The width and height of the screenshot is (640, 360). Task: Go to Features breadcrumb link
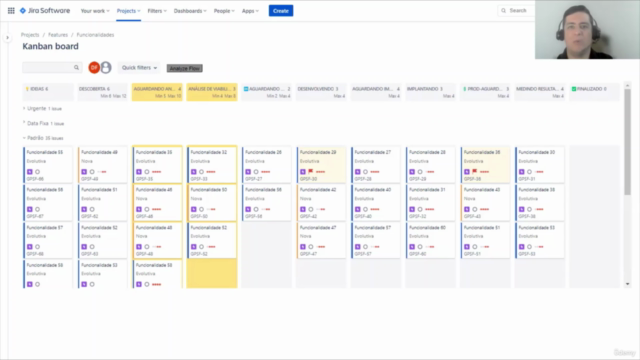58,35
